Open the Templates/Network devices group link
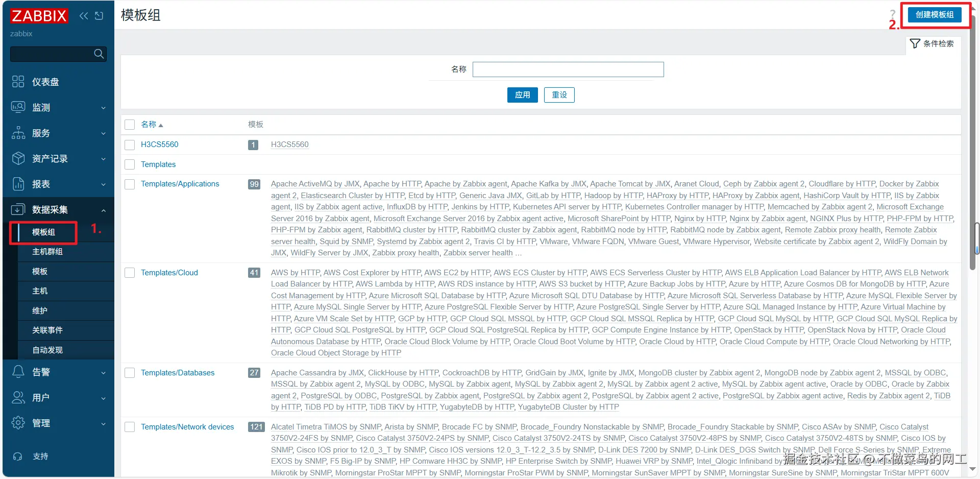 pyautogui.click(x=187, y=427)
